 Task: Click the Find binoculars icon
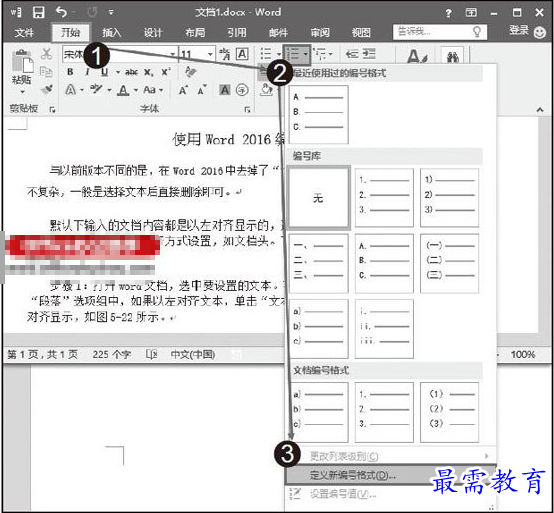453,57
